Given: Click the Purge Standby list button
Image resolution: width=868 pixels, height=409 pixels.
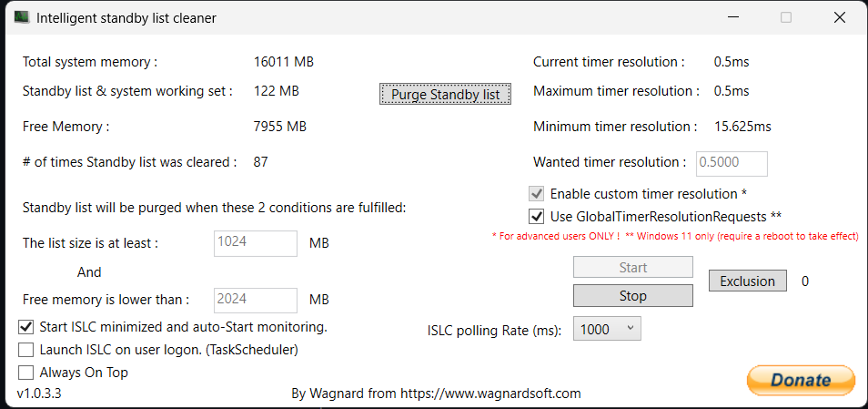Looking at the screenshot, I should (x=445, y=94).
